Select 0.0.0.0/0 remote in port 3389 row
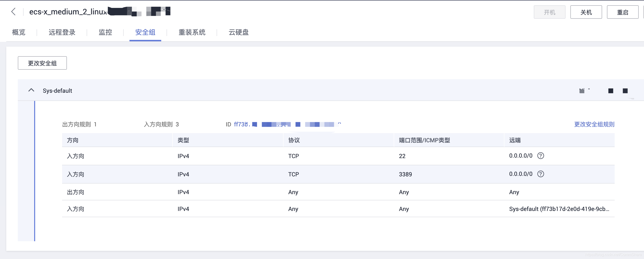Screen dimensions: 644x259 coord(521,174)
